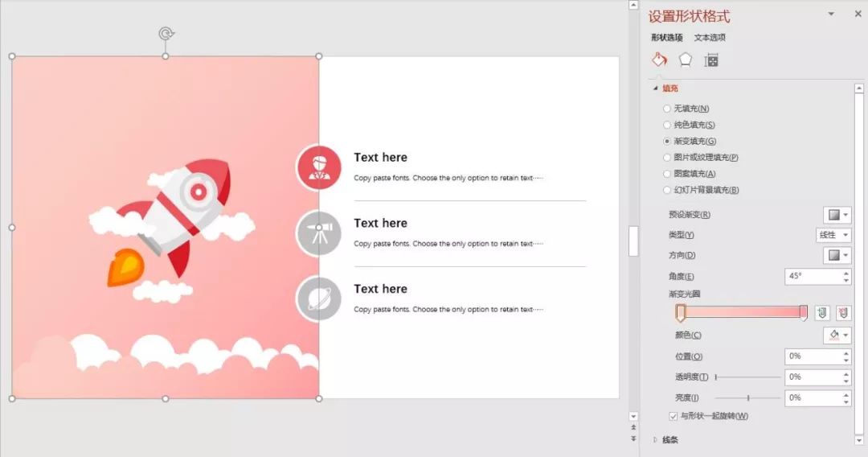868x457 pixels.
Task: Click the add gradient stop icon
Action: (x=822, y=313)
